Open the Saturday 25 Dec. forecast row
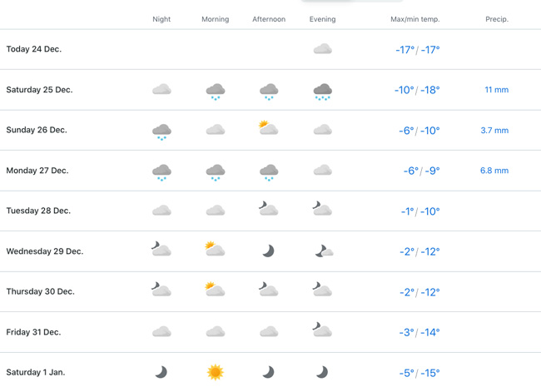The width and height of the screenshot is (541, 392). [270, 90]
